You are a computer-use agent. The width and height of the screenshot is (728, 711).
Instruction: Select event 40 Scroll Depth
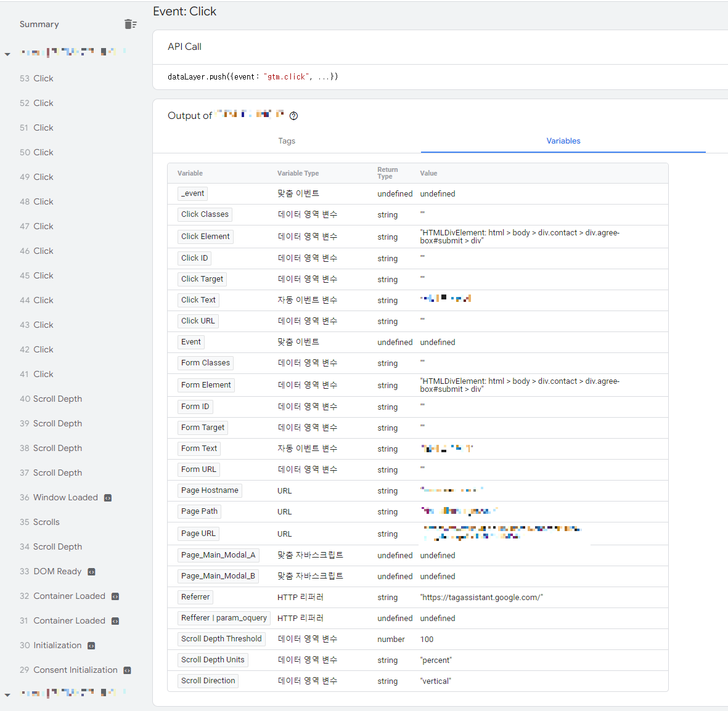(x=51, y=399)
